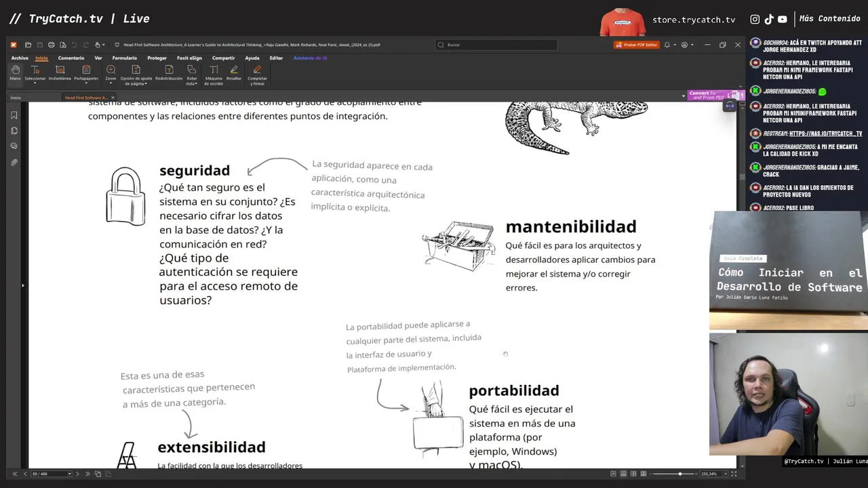Click the Redistribución reflow tool
The height and width of the screenshot is (488, 868).
(169, 73)
